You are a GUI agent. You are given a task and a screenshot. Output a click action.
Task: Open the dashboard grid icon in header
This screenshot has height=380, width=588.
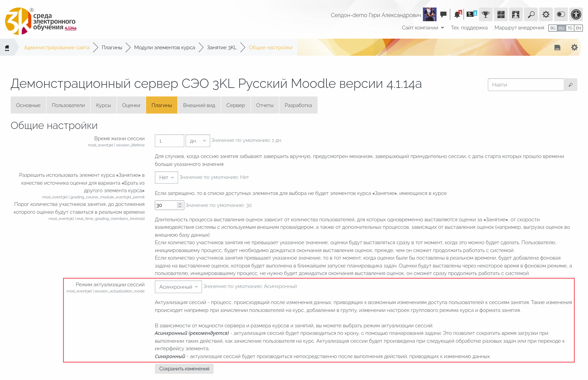501,14
